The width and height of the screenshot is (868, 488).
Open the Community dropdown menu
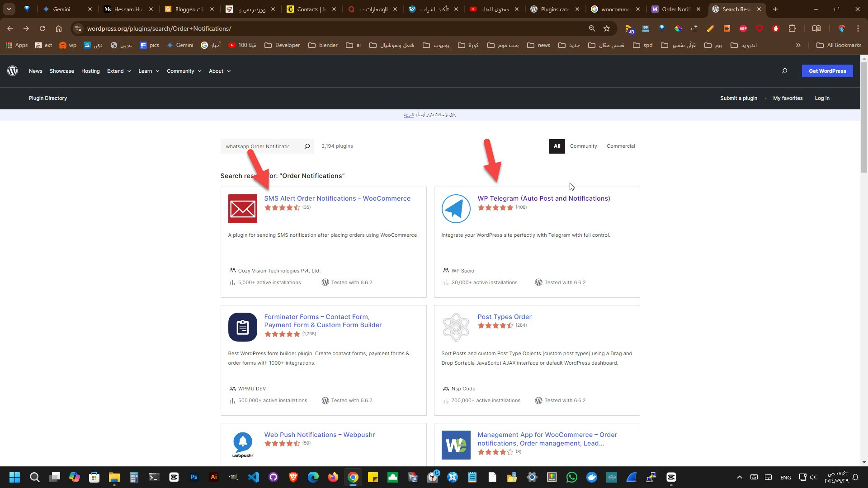point(184,71)
